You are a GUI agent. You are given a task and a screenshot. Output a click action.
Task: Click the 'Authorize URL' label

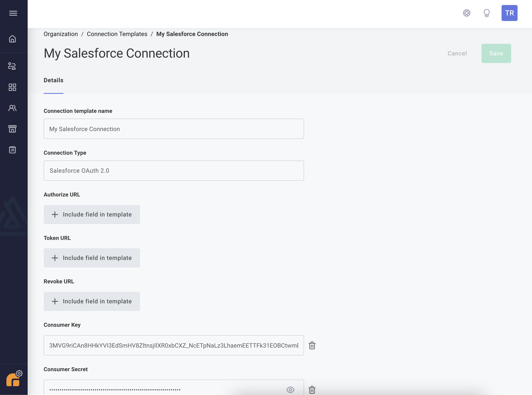pyautogui.click(x=62, y=194)
